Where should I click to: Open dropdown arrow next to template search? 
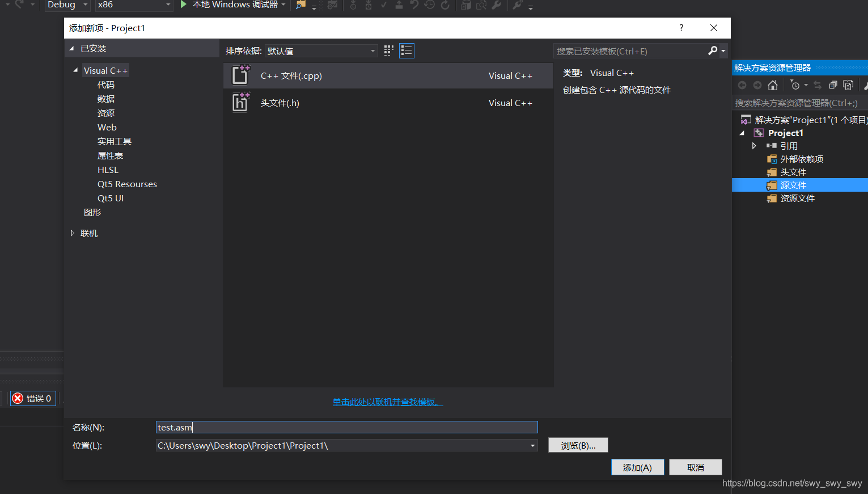point(723,51)
